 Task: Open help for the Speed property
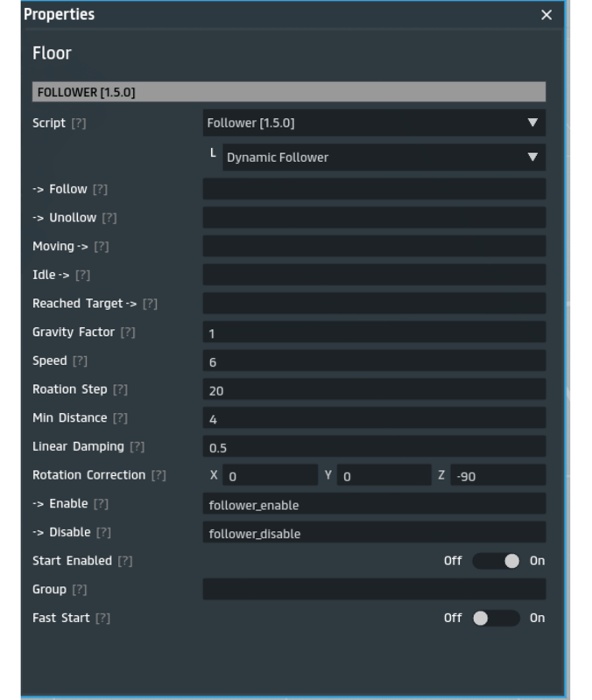81,361
